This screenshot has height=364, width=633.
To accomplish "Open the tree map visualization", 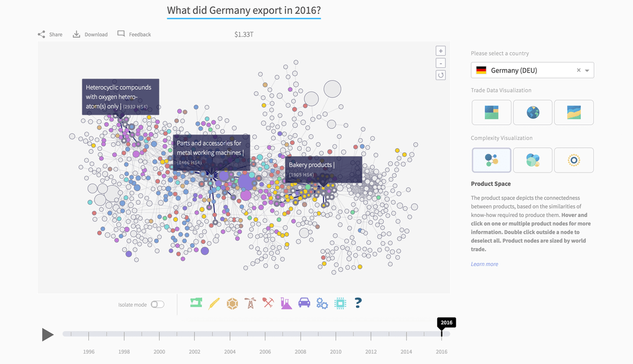I will (x=491, y=112).
